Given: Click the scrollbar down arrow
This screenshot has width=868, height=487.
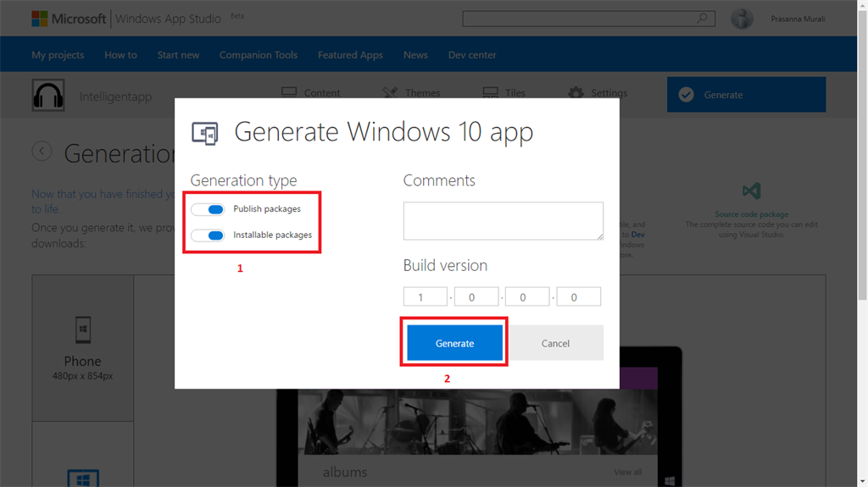Looking at the screenshot, I should tap(862, 482).
